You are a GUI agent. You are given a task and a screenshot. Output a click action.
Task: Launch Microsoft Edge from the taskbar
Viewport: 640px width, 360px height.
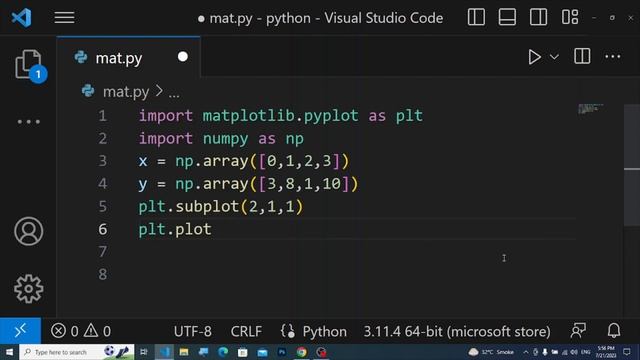223,352
